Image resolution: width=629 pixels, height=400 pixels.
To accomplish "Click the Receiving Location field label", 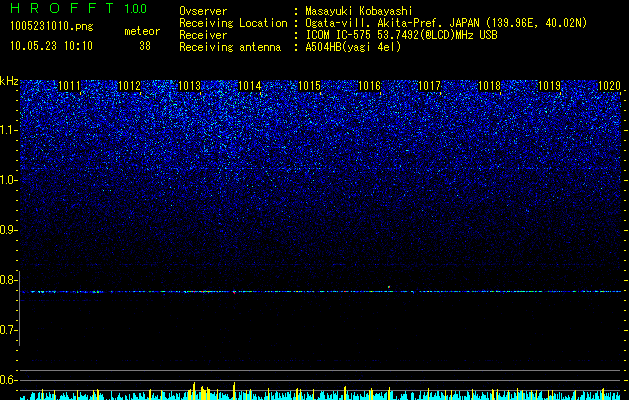I will tap(233, 23).
